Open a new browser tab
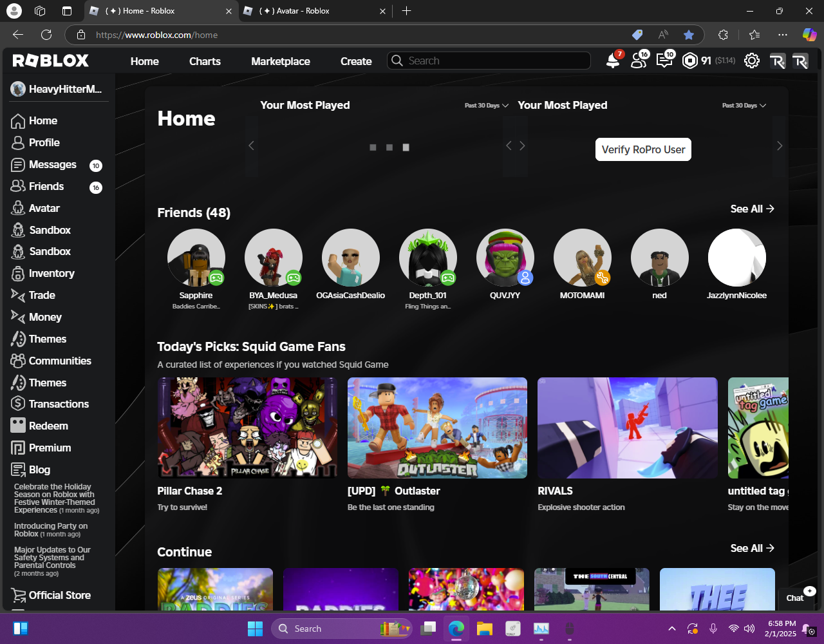This screenshot has width=824, height=644. [x=406, y=11]
